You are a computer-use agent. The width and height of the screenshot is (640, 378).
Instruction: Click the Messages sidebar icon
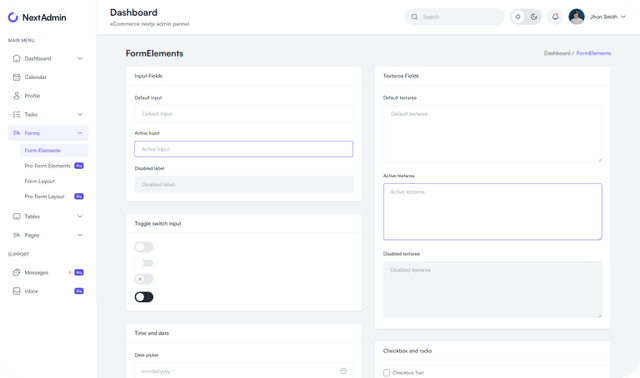[x=16, y=272]
